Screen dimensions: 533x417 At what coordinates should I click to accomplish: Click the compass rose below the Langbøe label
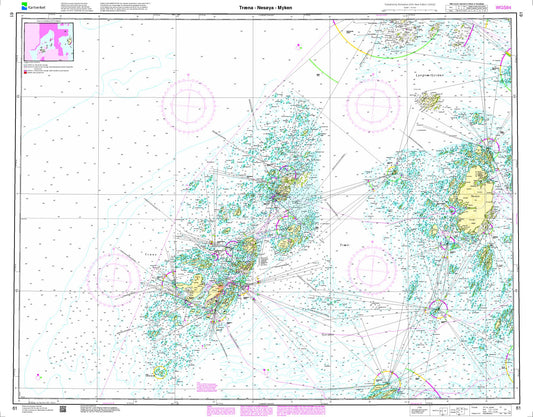click(373, 106)
